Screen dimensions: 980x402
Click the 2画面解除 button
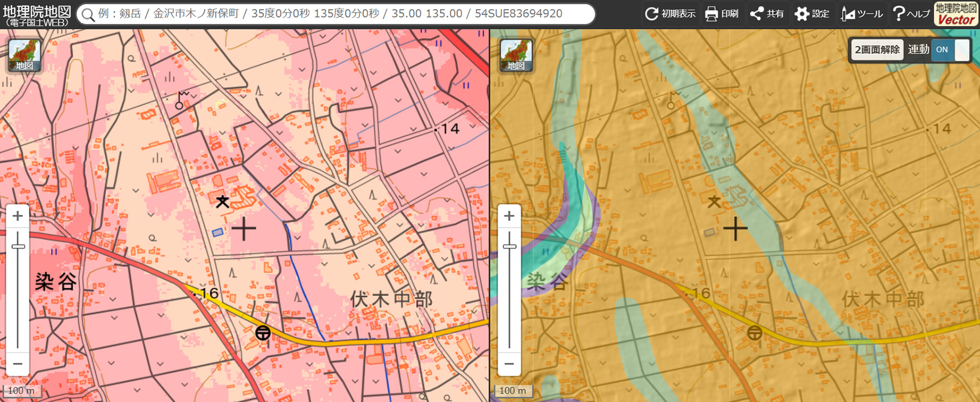877,50
